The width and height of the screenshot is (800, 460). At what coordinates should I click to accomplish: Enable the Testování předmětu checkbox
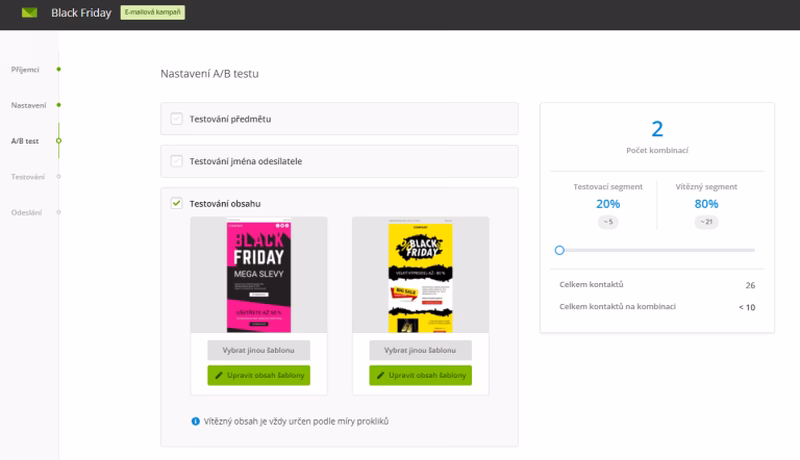(176, 119)
